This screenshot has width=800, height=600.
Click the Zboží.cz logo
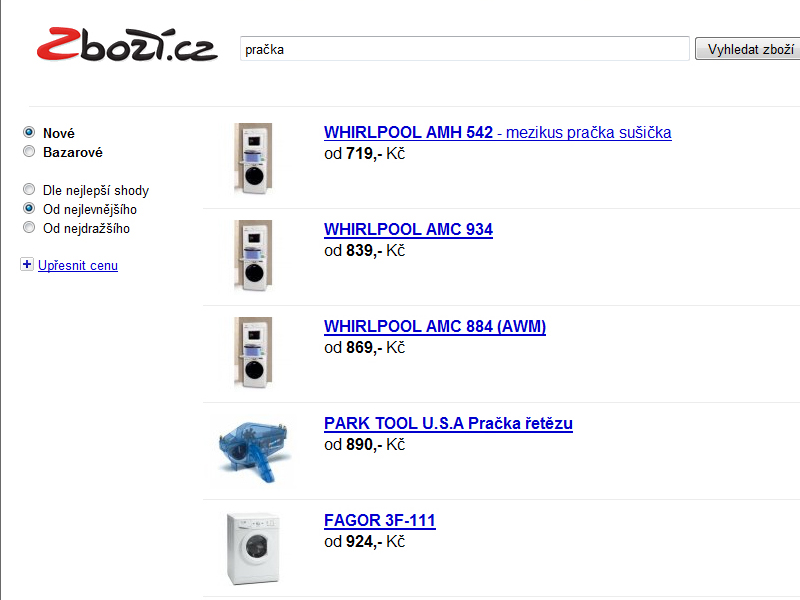(x=127, y=45)
